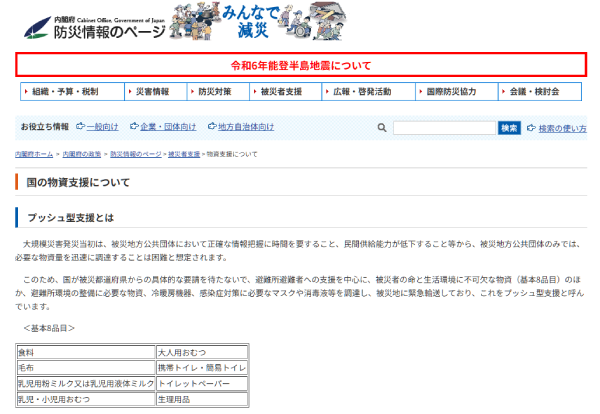The width and height of the screenshot is (600, 414).
Task: Select the 被災者支援 navigation item
Action: coord(280,92)
